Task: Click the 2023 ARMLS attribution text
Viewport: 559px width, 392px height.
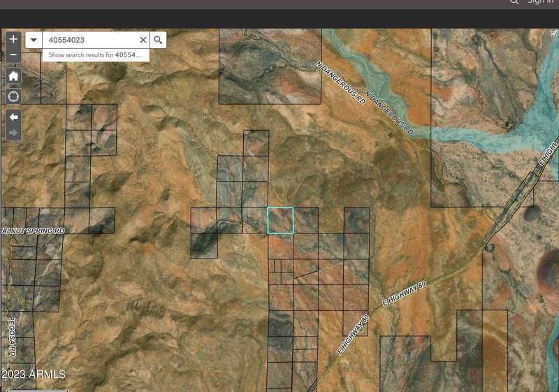Action: 34,375
